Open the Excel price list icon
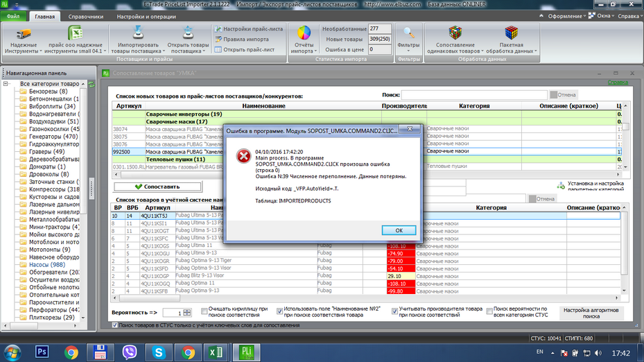The image size is (644, 362). [75, 33]
